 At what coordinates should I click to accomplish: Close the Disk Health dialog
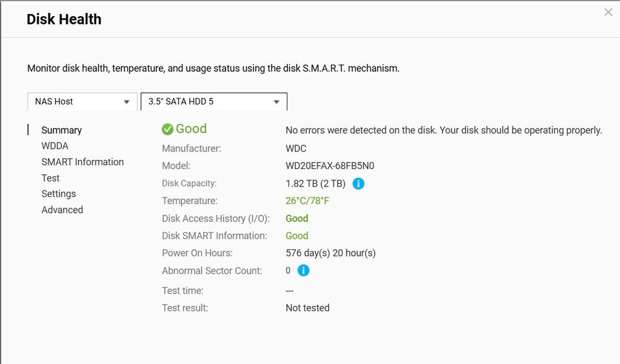(608, 12)
